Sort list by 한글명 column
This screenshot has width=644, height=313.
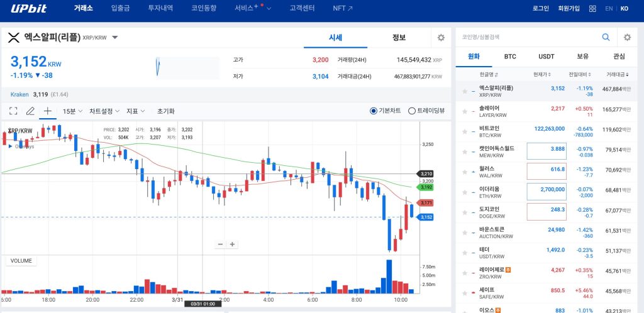tap(489, 74)
